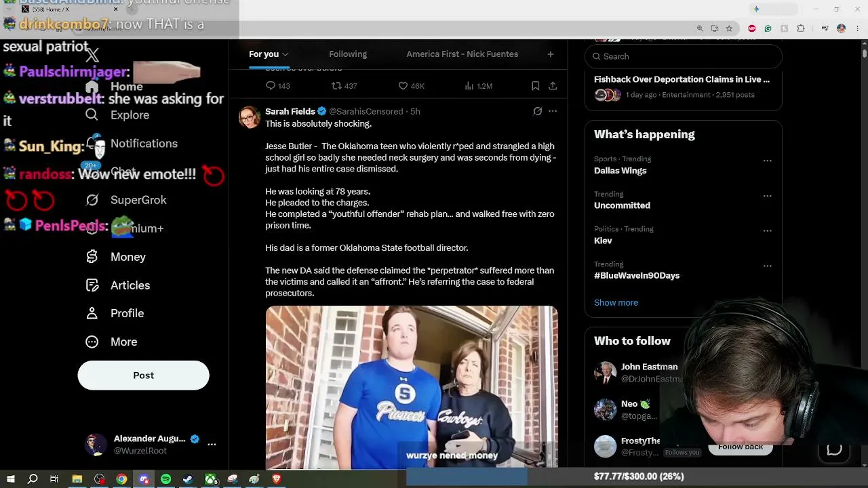Open the Alexander Augu... account switcher

[150, 445]
